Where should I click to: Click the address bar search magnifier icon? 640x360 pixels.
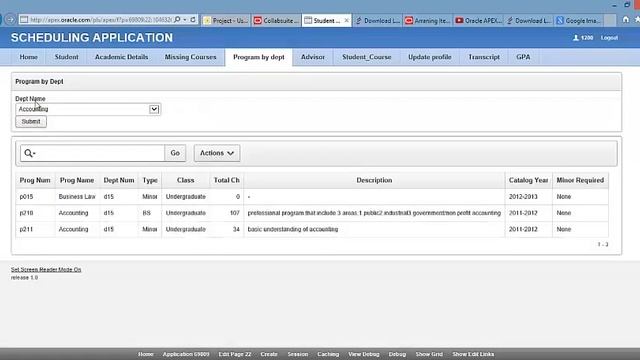coord(178,20)
